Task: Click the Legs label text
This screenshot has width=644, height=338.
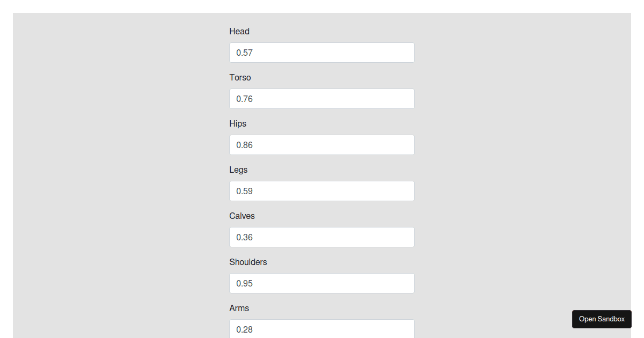Action: (x=238, y=170)
